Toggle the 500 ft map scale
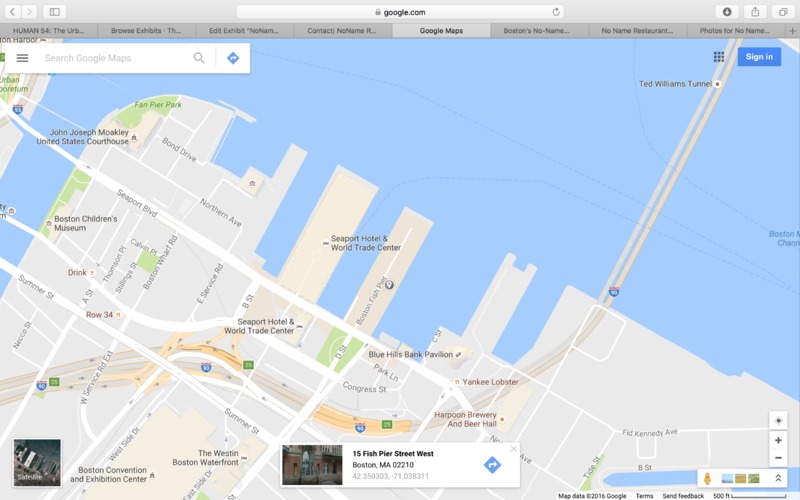Viewport: 800px width, 500px height. coord(749,496)
